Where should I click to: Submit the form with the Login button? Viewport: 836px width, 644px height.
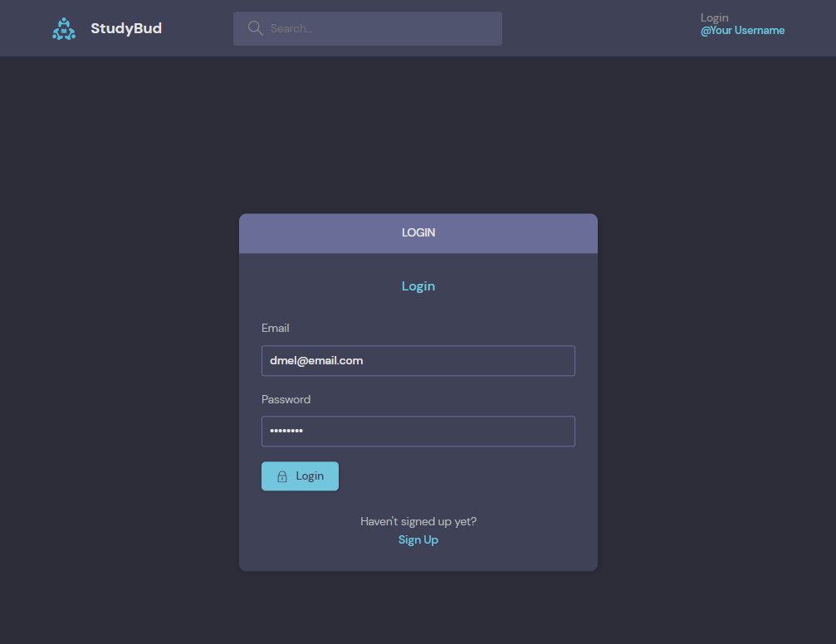[x=300, y=476]
